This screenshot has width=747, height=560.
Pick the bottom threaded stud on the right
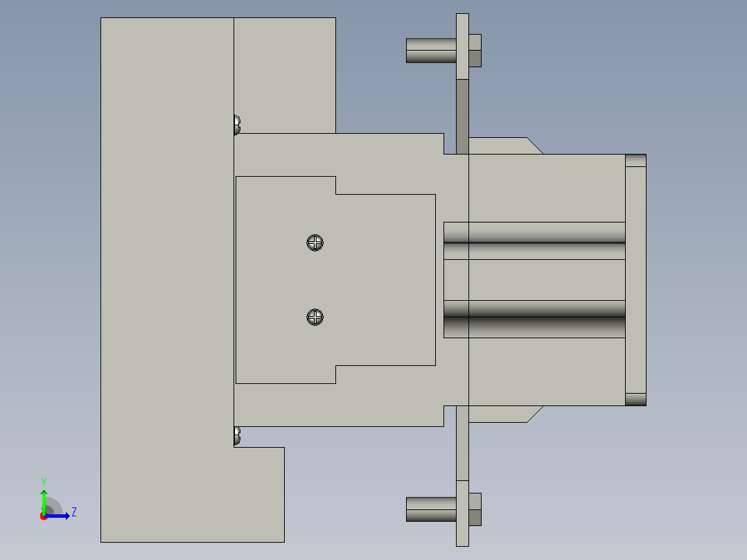point(431,509)
